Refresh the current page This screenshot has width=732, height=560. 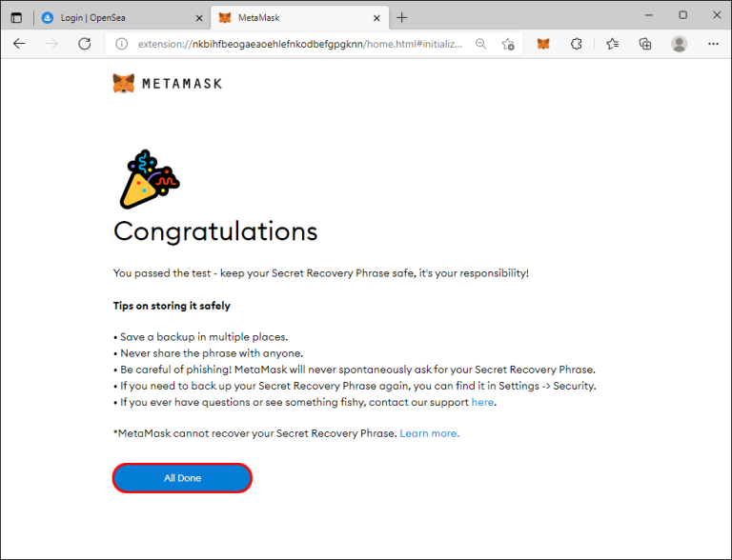tap(84, 44)
